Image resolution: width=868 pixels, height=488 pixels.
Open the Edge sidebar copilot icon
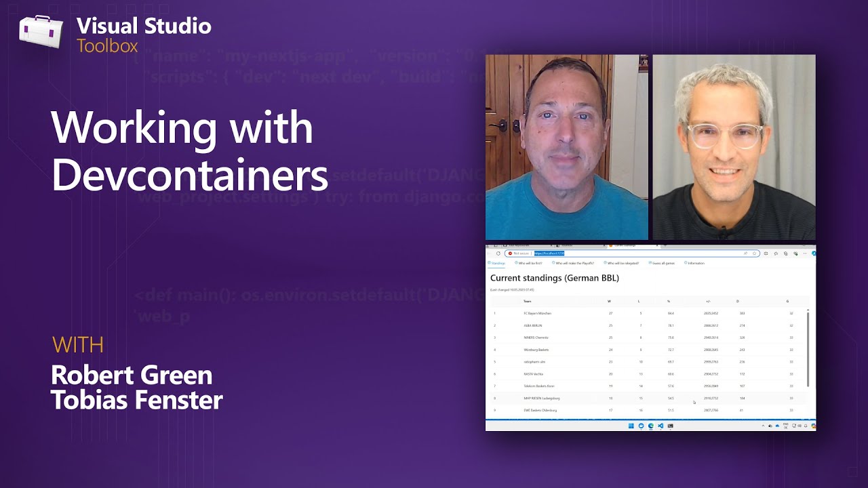[814, 253]
